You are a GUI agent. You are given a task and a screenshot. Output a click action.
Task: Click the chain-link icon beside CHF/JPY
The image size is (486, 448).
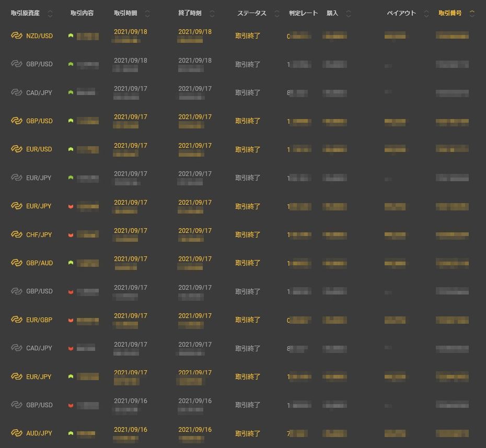pos(17,235)
